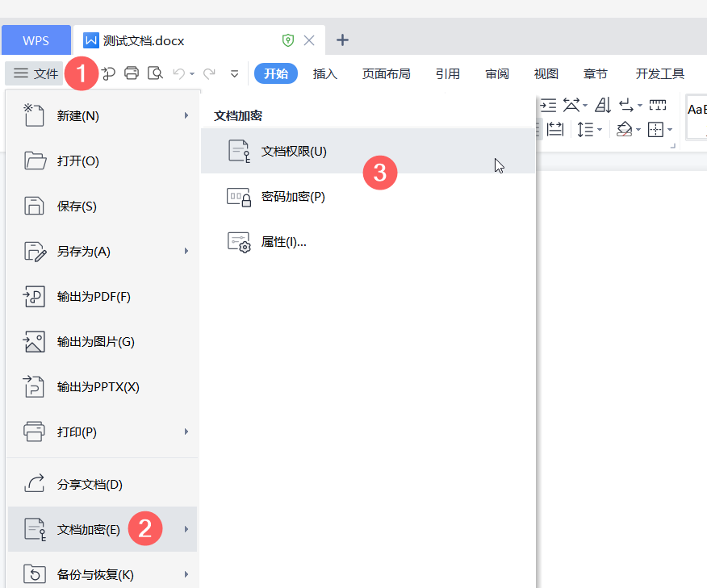This screenshot has height=588, width=707.
Task: Click the shading paint bucket icon
Action: (625, 130)
